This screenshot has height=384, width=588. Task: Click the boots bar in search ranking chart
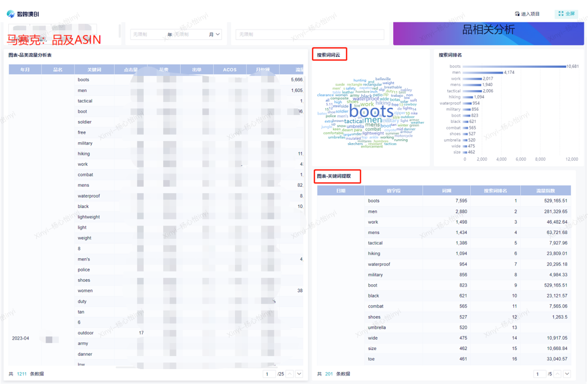(514, 66)
